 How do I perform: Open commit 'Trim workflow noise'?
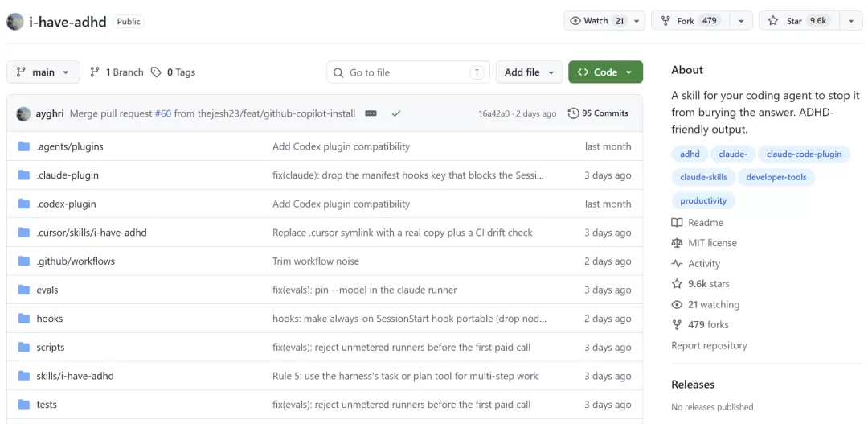tap(316, 261)
